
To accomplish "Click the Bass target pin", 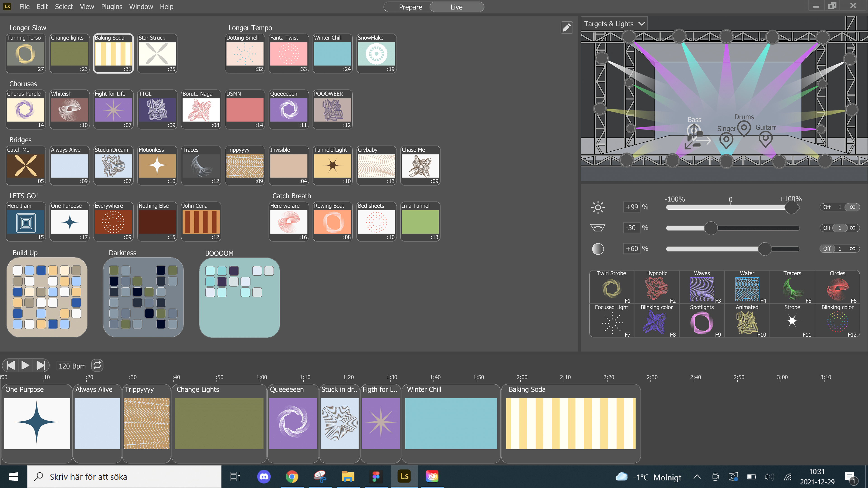I will coord(694,131).
